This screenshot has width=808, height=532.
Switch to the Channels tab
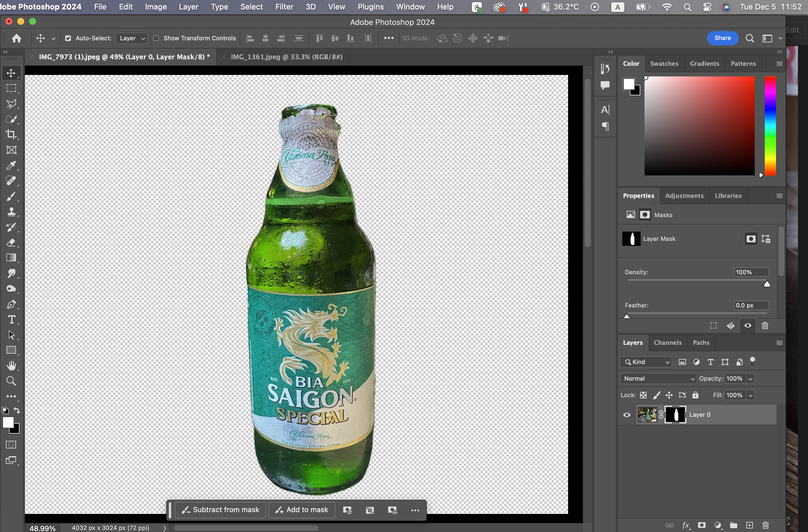click(667, 342)
